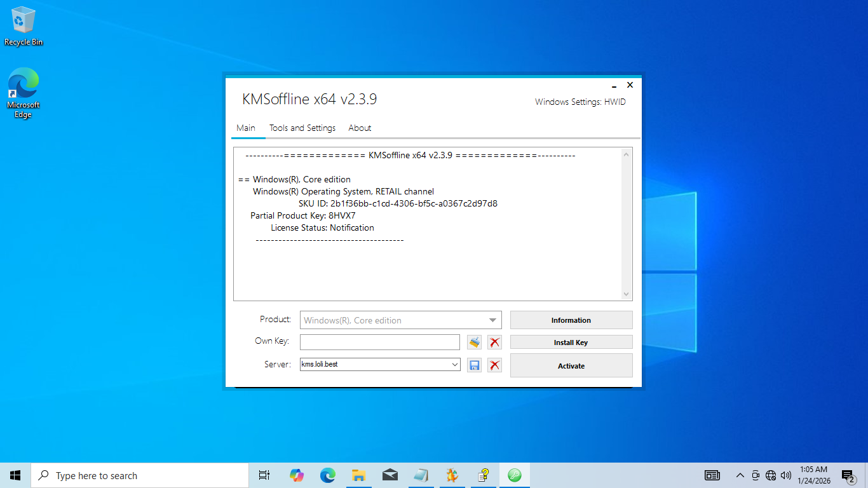
Task: Click inside the Own Key text field
Action: click(379, 342)
